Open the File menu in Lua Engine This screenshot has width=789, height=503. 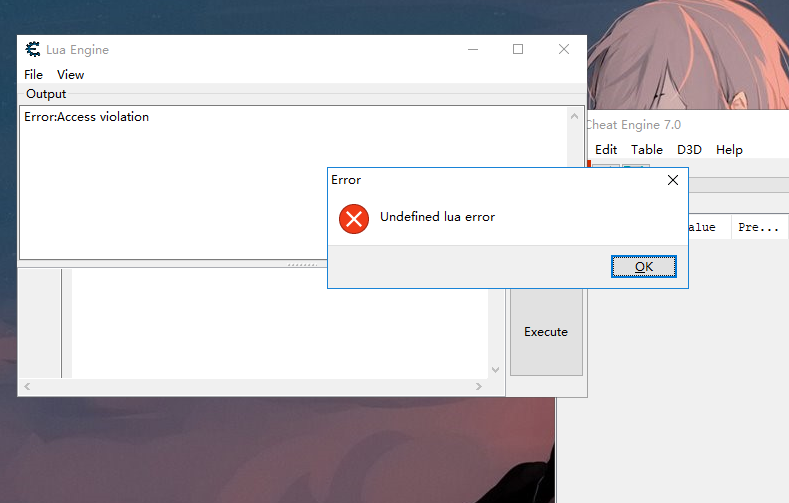(33, 75)
